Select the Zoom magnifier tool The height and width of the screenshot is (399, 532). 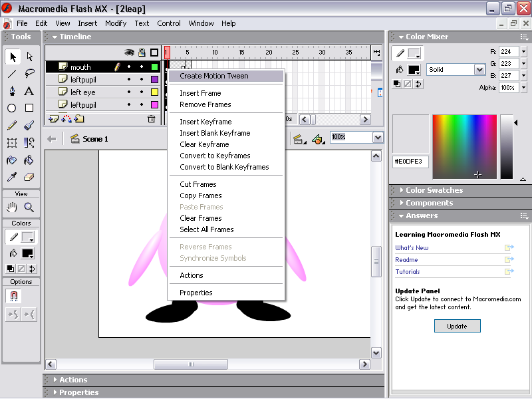(29, 207)
